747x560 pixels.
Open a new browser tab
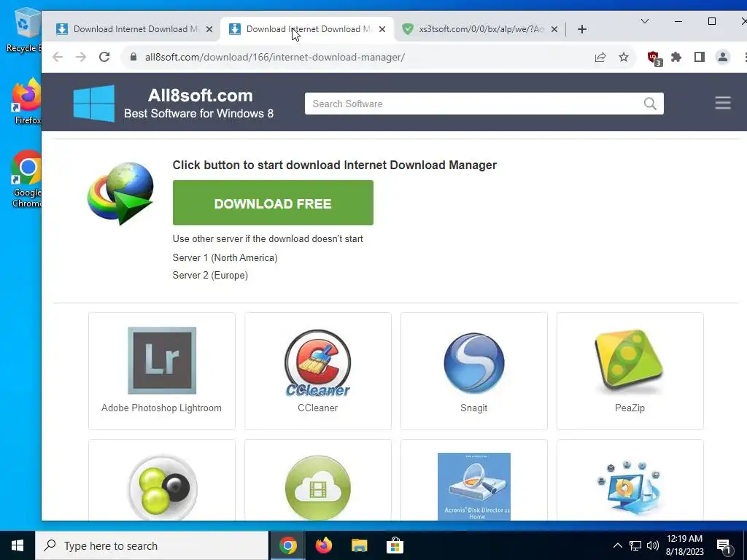581,29
